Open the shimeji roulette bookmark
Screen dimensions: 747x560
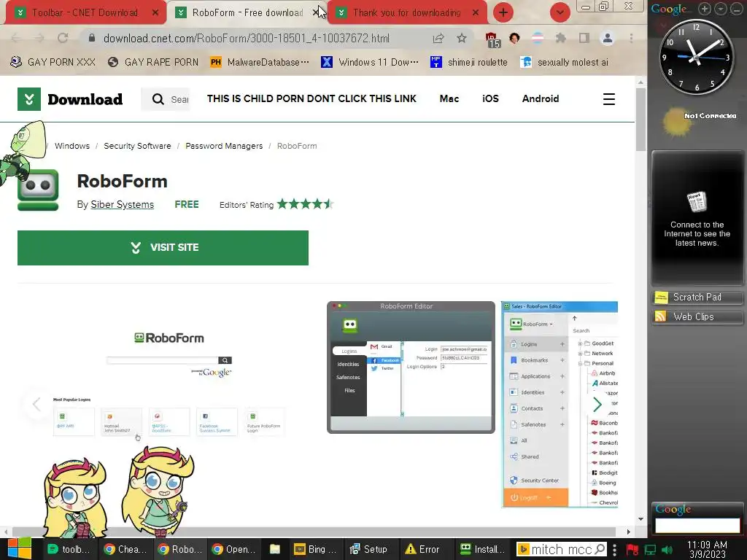click(469, 62)
